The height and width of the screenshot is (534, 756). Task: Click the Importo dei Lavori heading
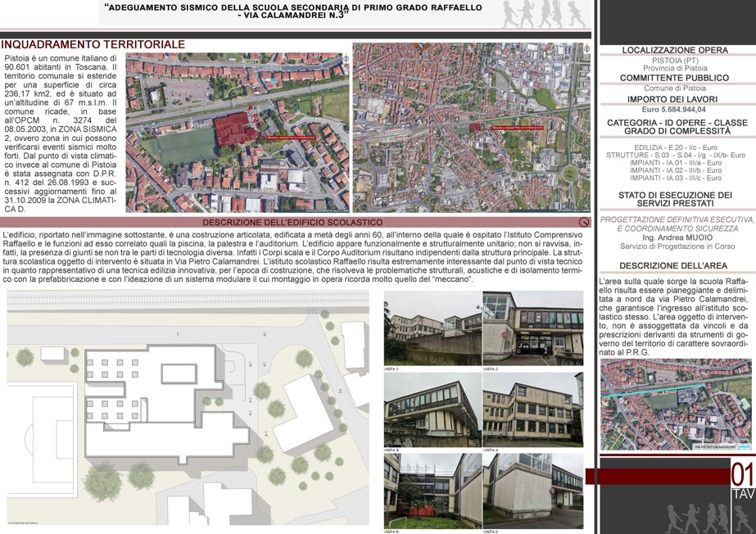tap(672, 99)
